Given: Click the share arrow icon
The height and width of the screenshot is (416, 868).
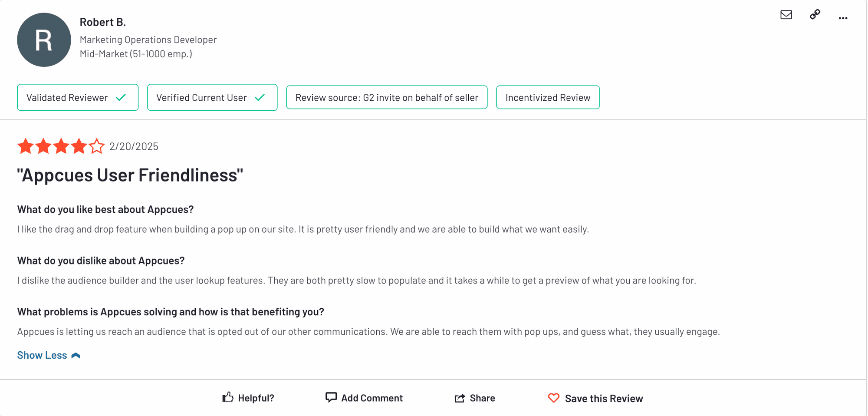Looking at the screenshot, I should click(x=460, y=398).
